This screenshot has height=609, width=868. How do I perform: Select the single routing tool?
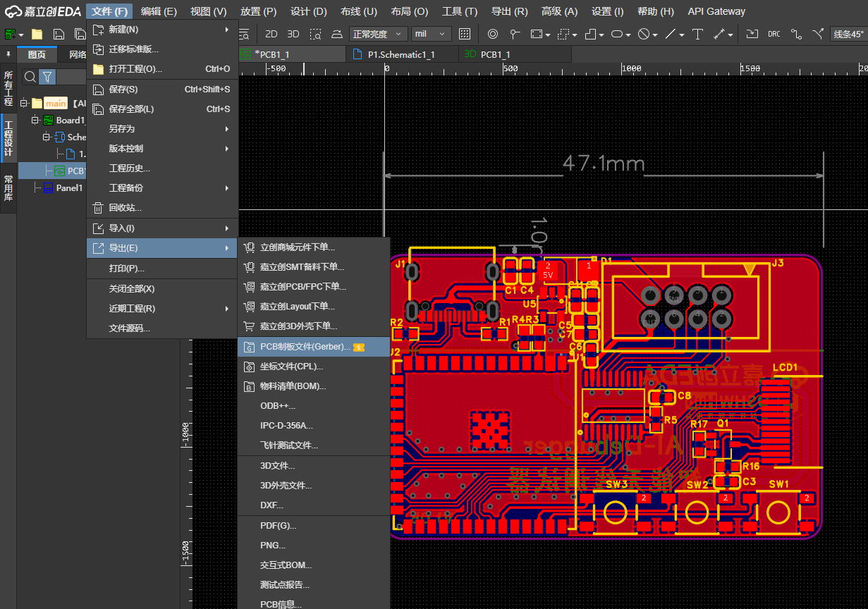pyautogui.click(x=796, y=34)
